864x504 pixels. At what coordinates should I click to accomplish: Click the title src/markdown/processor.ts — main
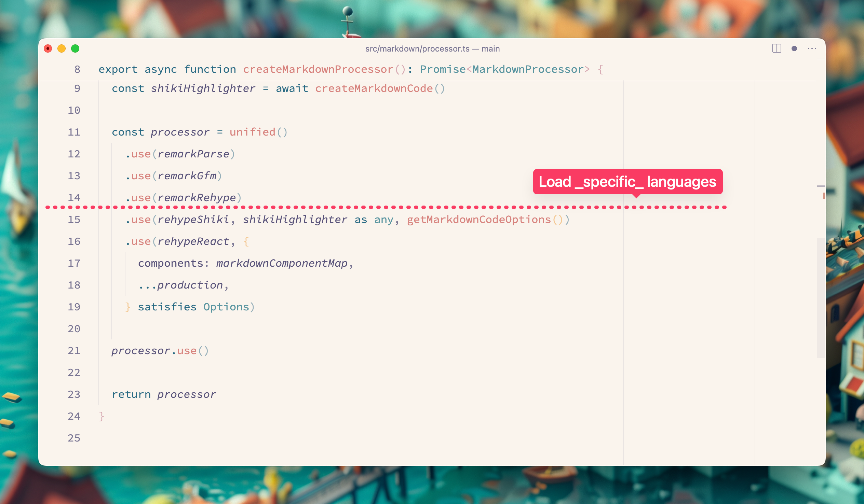click(x=432, y=48)
